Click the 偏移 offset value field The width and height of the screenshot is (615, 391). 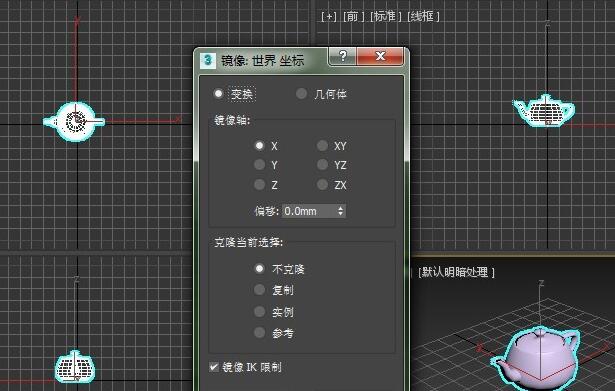coord(309,211)
